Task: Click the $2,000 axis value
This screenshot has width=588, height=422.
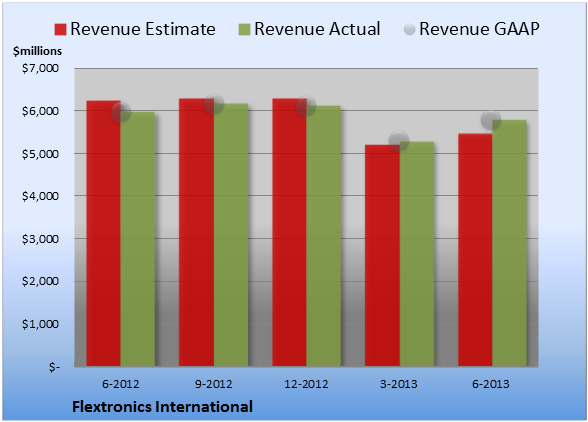Action: tap(40, 281)
